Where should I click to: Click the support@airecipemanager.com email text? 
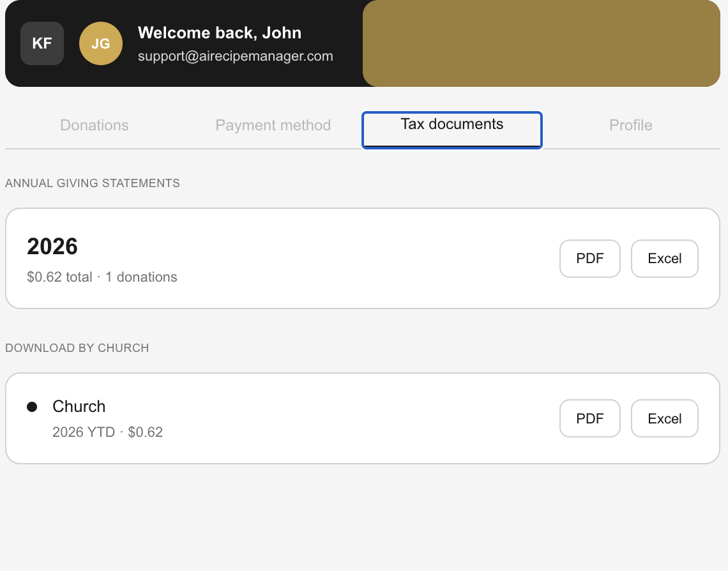[236, 56]
